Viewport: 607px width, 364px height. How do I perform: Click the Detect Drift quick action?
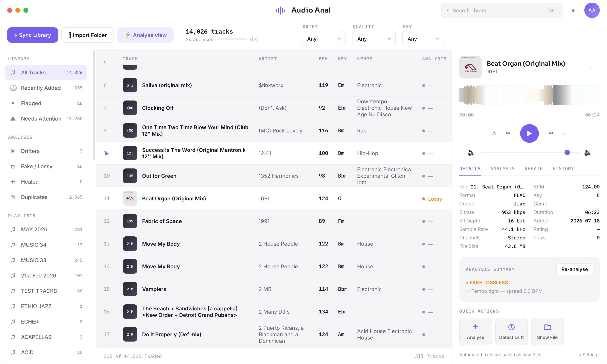(x=511, y=332)
